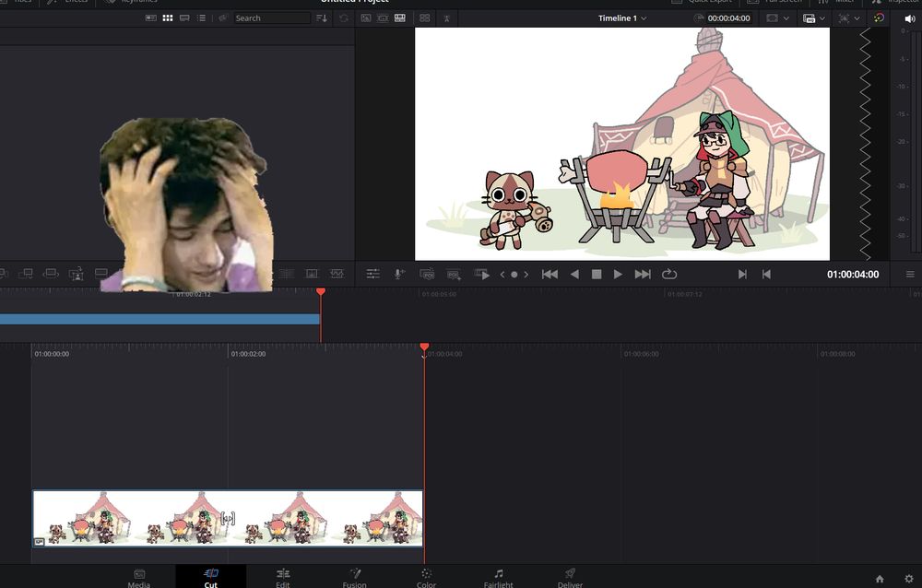Viewport: 922px width, 588px height.
Task: Go to the last frame
Action: (643, 274)
